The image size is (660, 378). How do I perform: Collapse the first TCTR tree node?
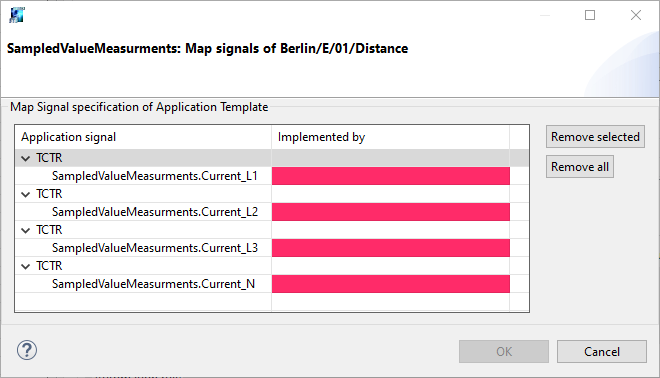pos(26,158)
